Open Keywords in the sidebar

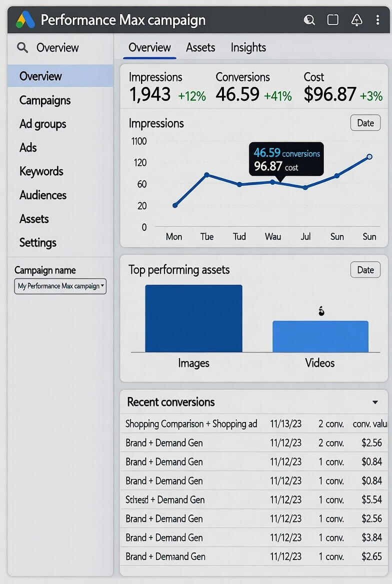pos(41,171)
